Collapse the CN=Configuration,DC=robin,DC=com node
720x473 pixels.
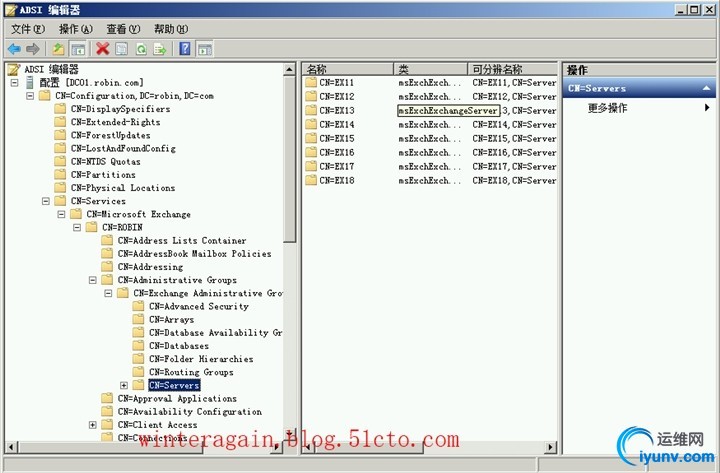coord(30,96)
